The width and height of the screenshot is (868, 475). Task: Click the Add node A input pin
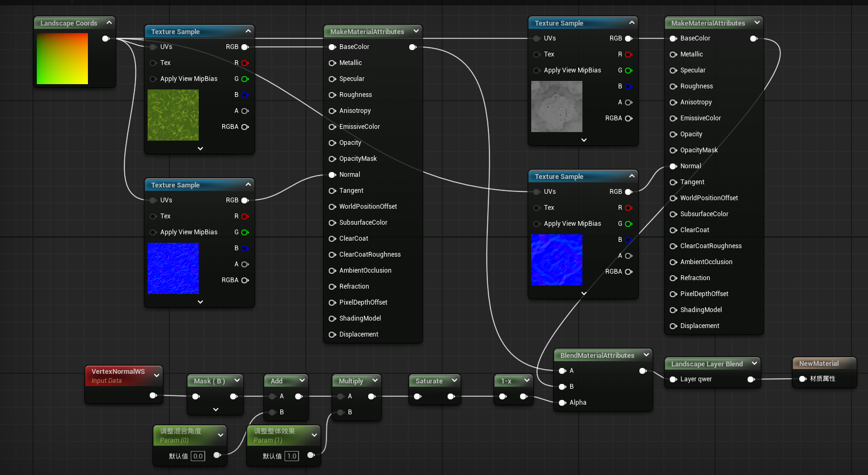click(x=273, y=396)
